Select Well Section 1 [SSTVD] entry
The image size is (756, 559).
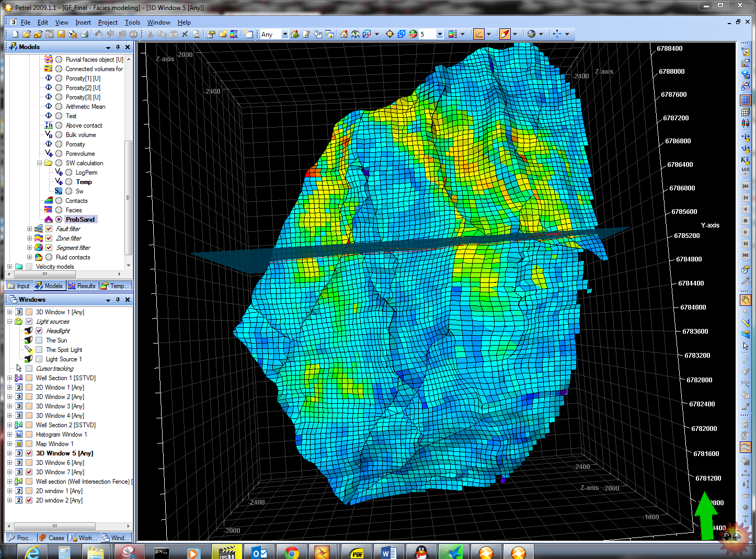[x=65, y=378]
